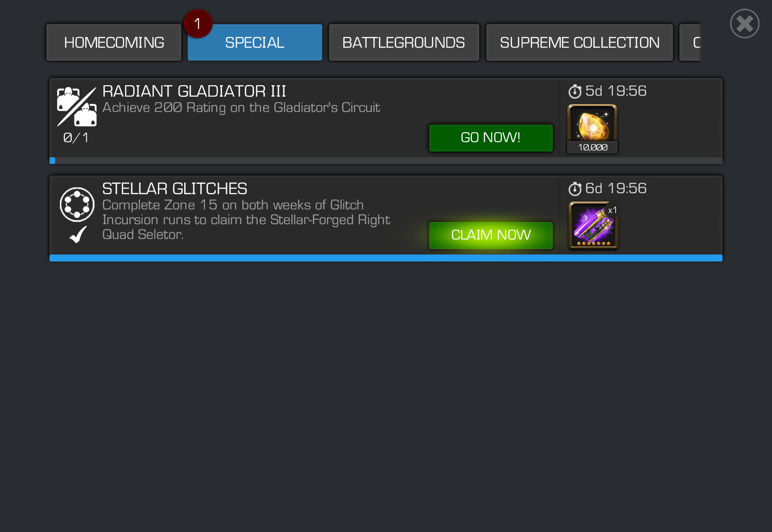The image size is (772, 532).
Task: Click the timer icon showing 6d 19:56
Action: pyautogui.click(x=575, y=189)
